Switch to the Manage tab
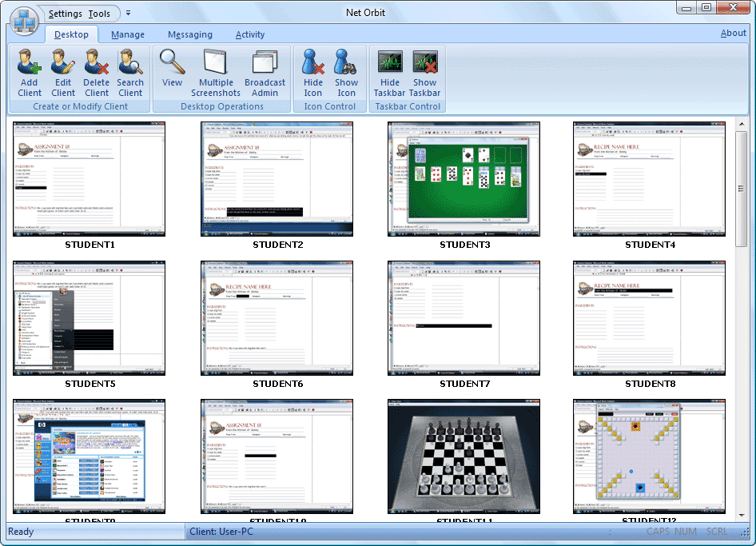 [x=128, y=34]
